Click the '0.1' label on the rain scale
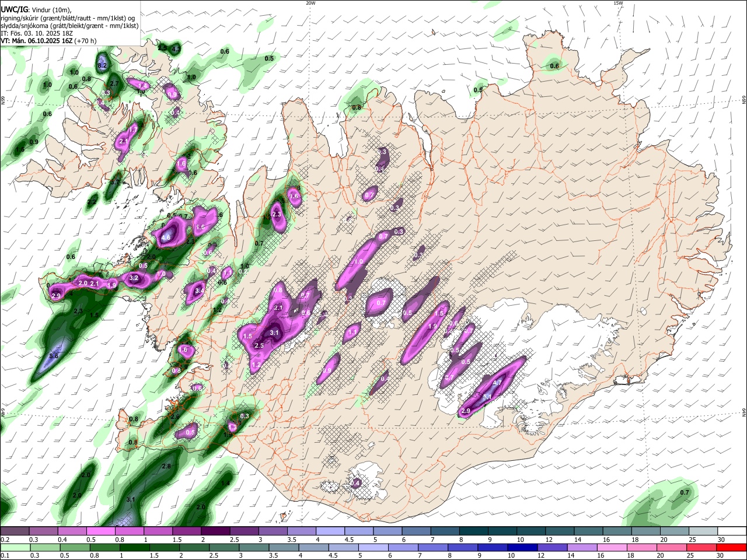 5,555
